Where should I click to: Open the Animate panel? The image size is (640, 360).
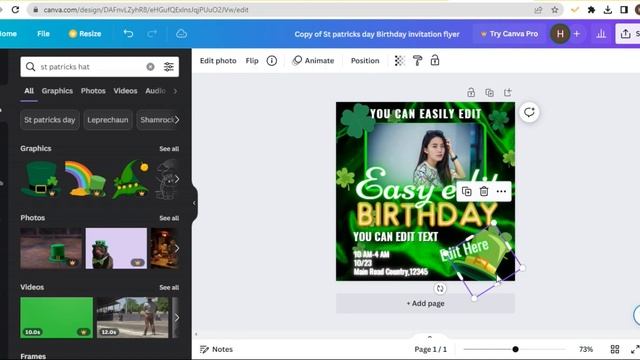point(313,61)
